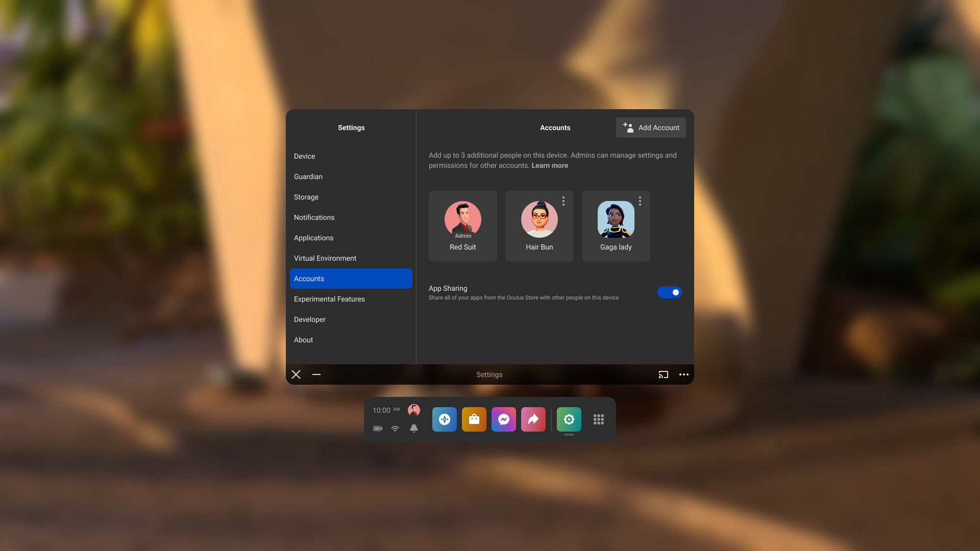Close the Settings window
980x551 pixels.
pyautogui.click(x=296, y=374)
